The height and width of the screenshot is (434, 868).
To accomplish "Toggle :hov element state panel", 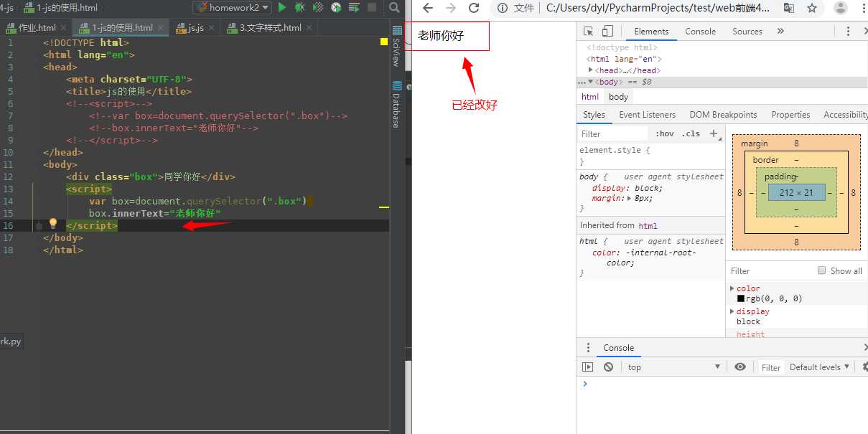I will point(665,133).
